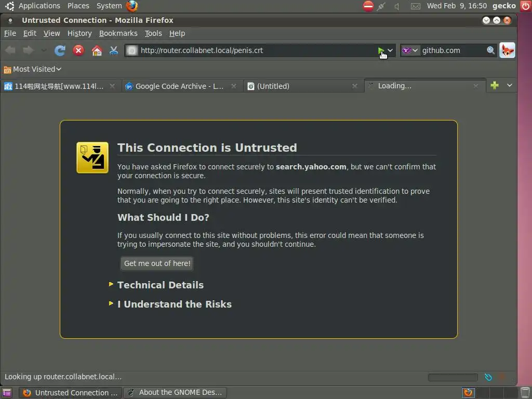Open the View menu
This screenshot has width=532, height=399.
coord(51,33)
